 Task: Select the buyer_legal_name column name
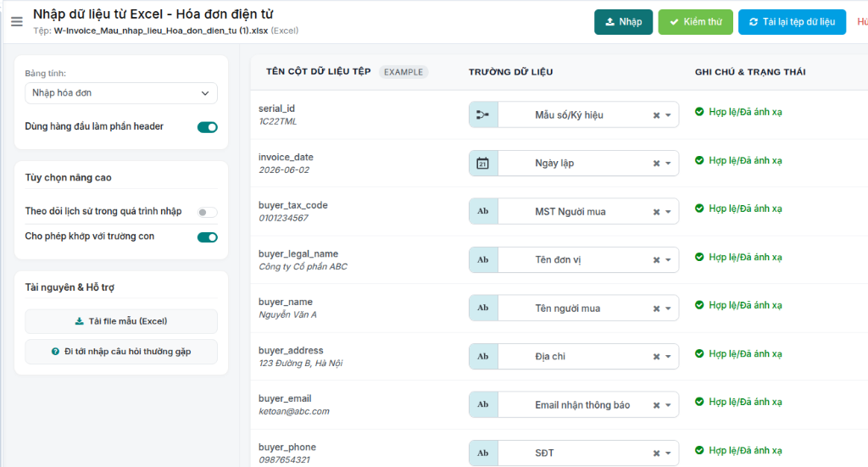(x=298, y=254)
